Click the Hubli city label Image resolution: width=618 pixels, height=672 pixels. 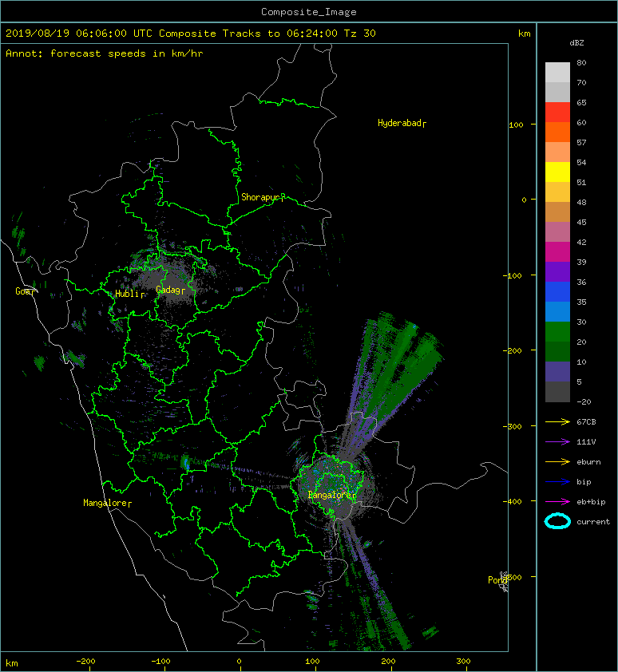pyautogui.click(x=129, y=294)
